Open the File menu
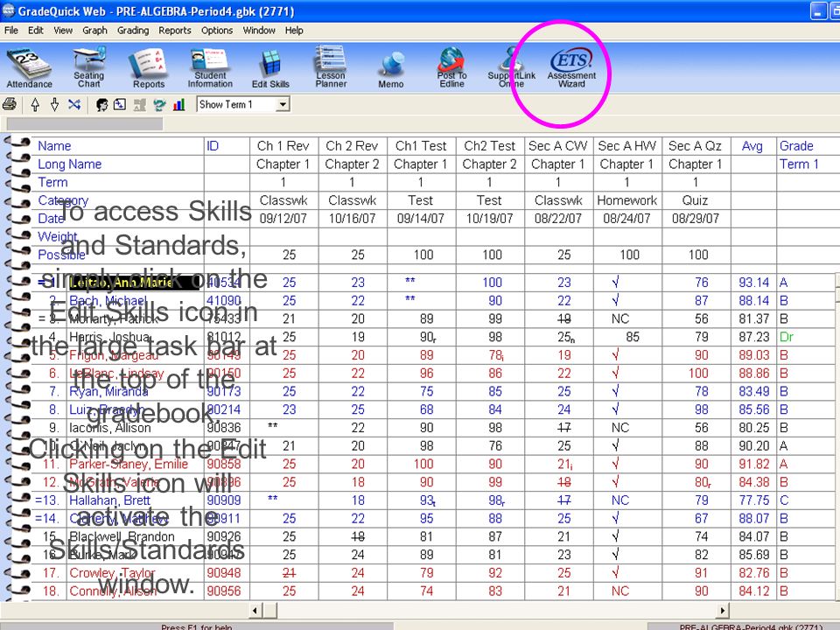Image resolution: width=840 pixels, height=630 pixels. [x=10, y=31]
